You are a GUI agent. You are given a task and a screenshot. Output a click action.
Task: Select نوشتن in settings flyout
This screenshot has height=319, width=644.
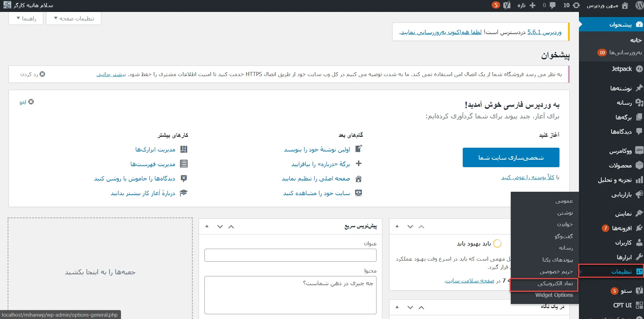565,213
